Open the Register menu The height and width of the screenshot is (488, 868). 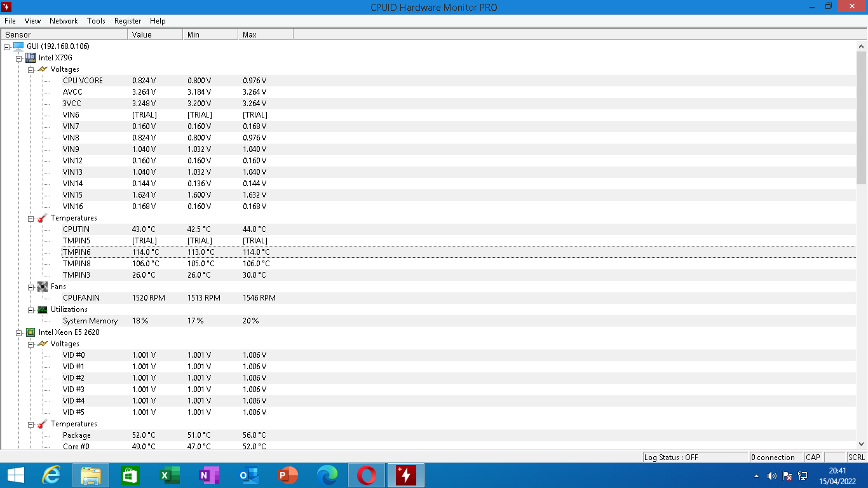point(128,21)
